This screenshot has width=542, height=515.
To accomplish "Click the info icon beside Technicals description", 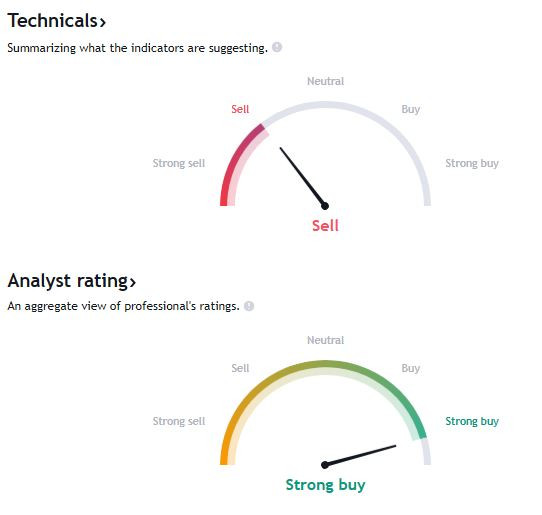I will click(277, 47).
